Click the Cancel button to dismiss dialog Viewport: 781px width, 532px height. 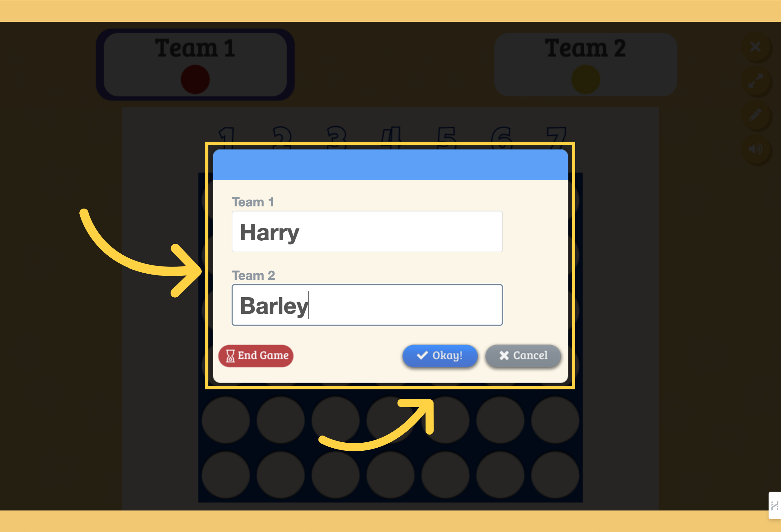tap(524, 355)
